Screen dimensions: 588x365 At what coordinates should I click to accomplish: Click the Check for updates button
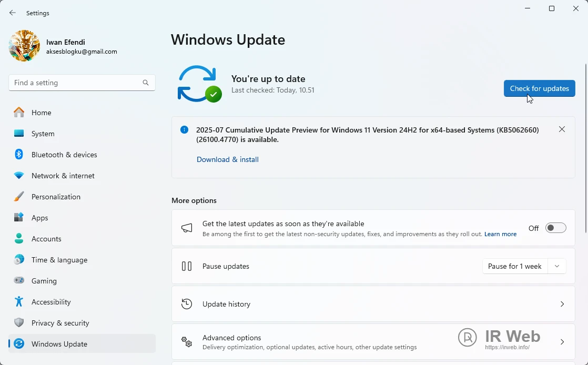click(x=539, y=88)
